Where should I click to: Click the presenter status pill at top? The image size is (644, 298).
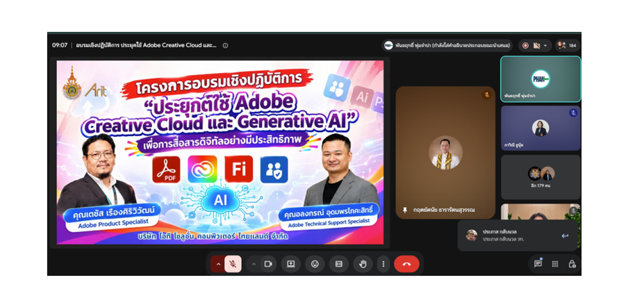point(447,45)
